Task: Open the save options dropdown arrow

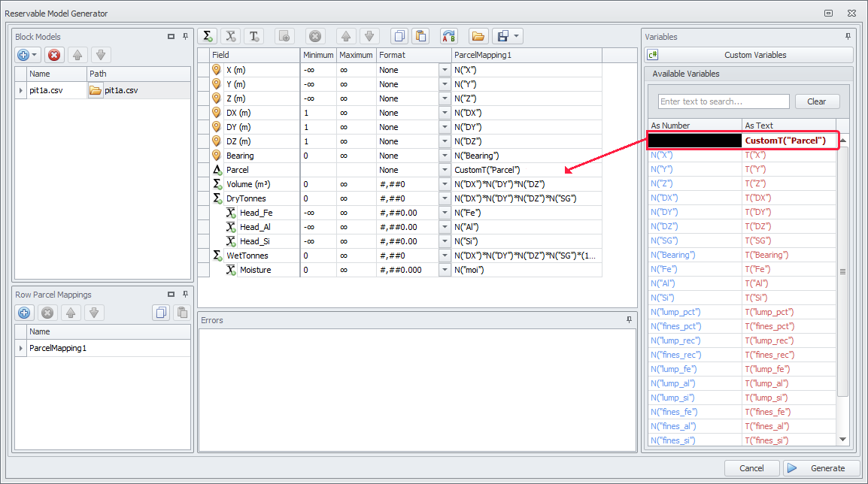Action: tap(517, 36)
